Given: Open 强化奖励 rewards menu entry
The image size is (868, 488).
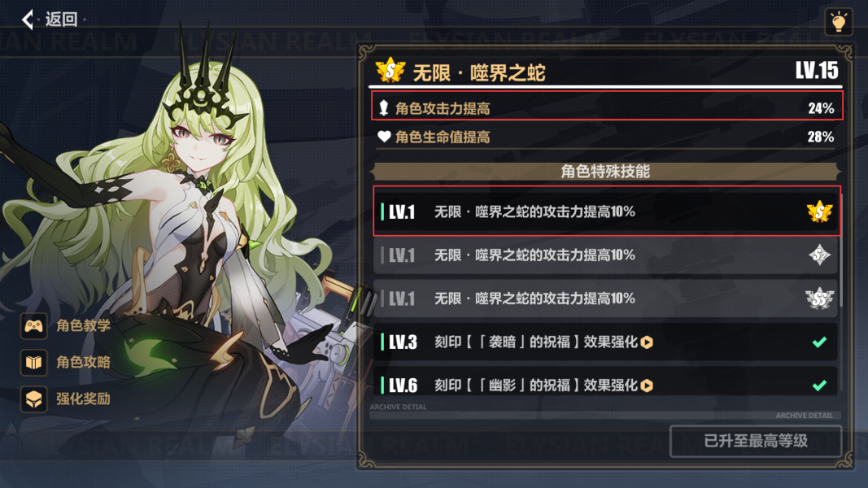Looking at the screenshot, I should click(x=83, y=399).
